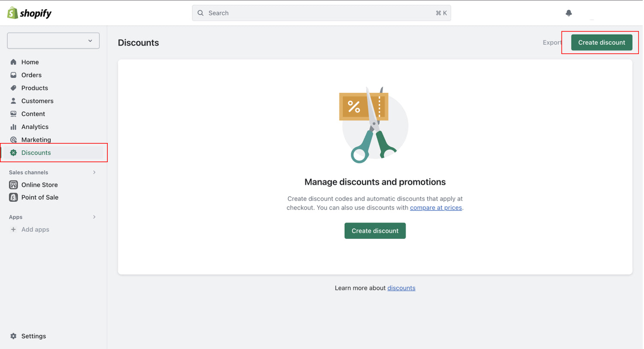This screenshot has height=349, width=644.
Task: Expand the Sales channels section
Action: 94,172
